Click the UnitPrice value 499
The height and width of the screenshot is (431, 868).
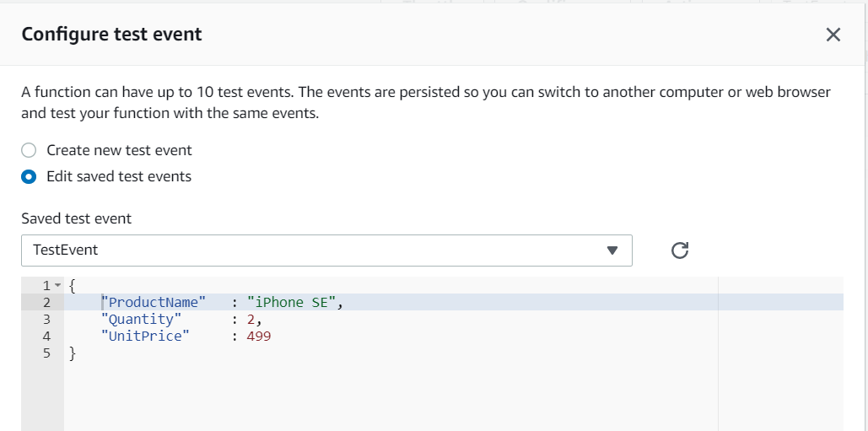click(x=259, y=337)
